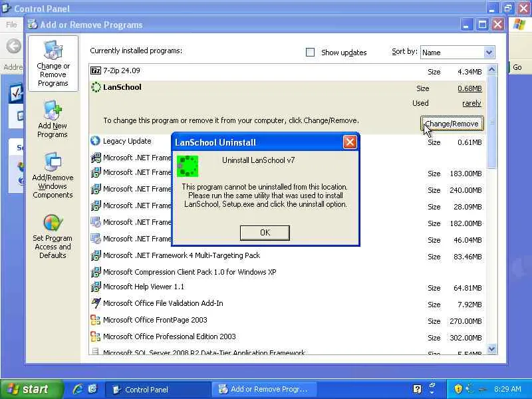Open the Sort by Name dropdown
The image size is (532, 399).
pyautogui.click(x=488, y=53)
